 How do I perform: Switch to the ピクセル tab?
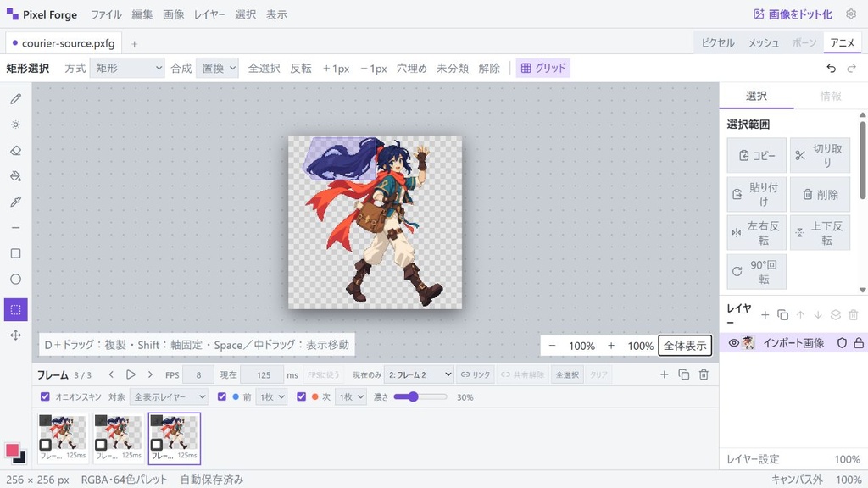pos(718,42)
